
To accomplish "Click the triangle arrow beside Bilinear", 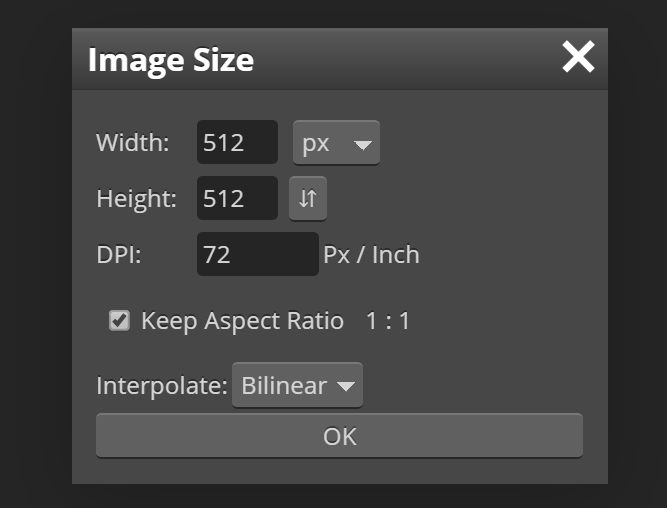I will point(345,386).
